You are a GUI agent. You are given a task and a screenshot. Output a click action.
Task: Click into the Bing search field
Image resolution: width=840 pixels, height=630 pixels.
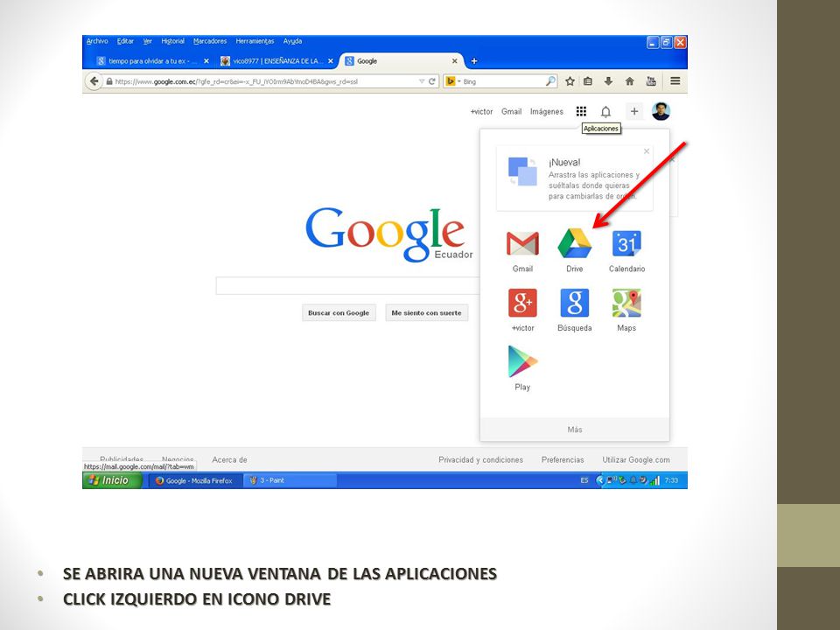pyautogui.click(x=502, y=81)
